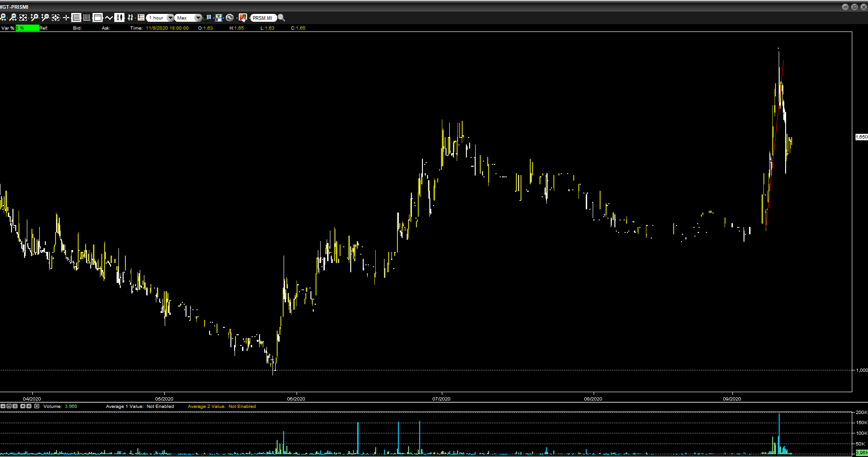The height and width of the screenshot is (457, 868).
Task: Click the horizontal zoom out magnifier icon
Action: click(x=13, y=18)
